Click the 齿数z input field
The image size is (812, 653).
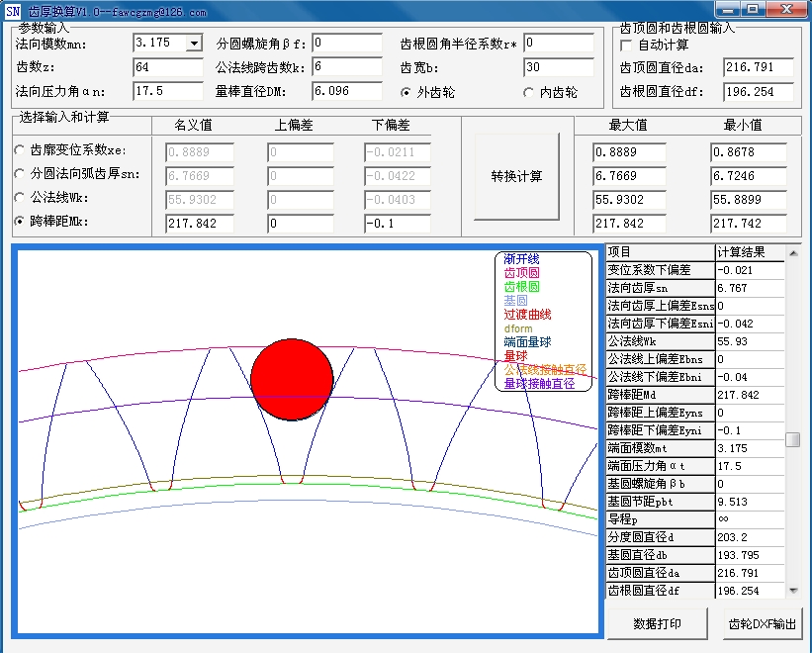click(x=168, y=67)
